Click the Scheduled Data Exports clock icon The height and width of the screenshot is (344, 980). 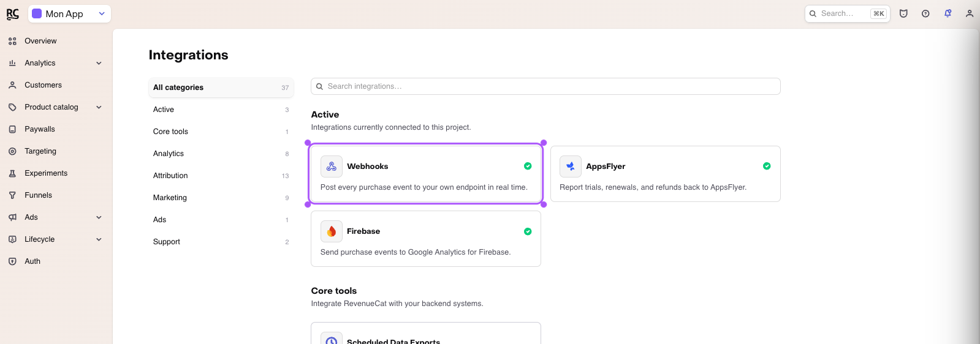pyautogui.click(x=332, y=338)
